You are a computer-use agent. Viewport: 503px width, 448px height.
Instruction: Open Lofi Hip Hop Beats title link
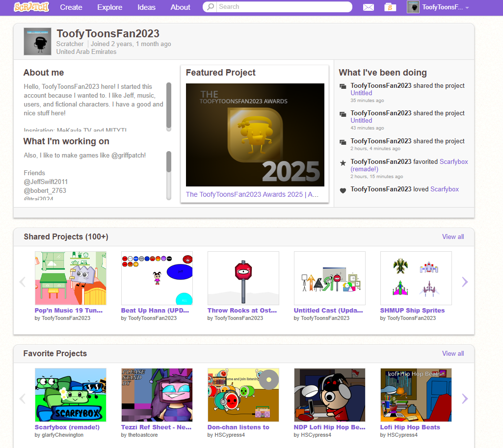[410, 427]
